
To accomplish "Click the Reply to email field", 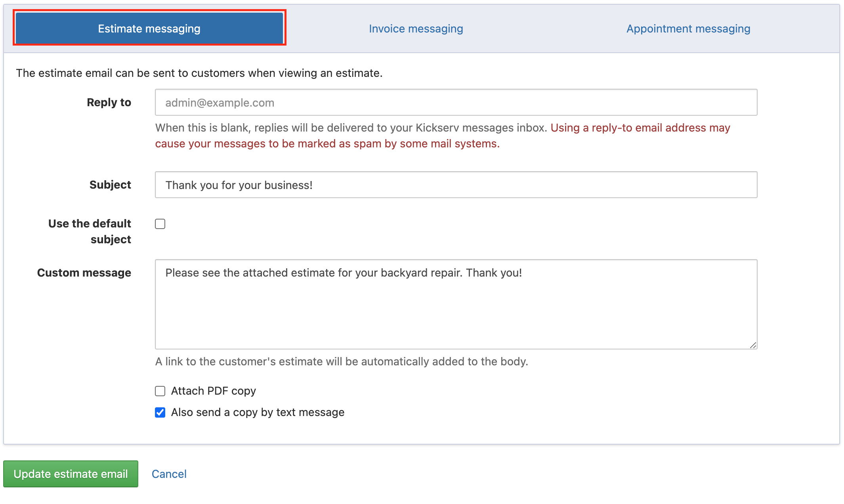I will point(456,103).
